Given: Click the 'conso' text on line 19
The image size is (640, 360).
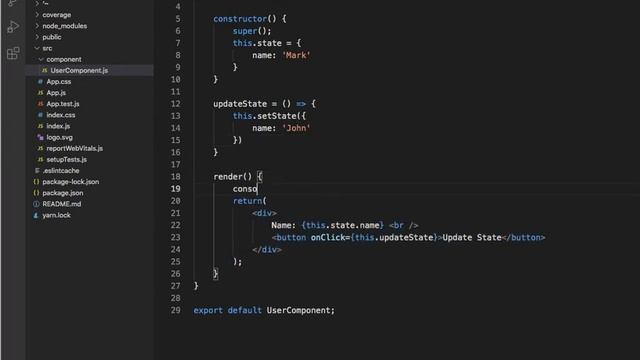Looking at the screenshot, I should coord(245,189).
